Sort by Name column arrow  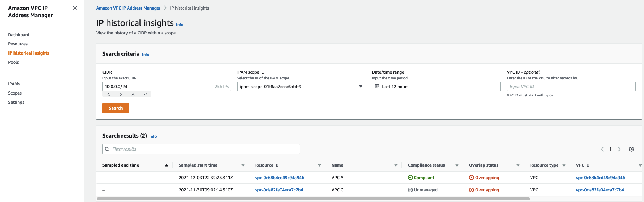(396, 165)
